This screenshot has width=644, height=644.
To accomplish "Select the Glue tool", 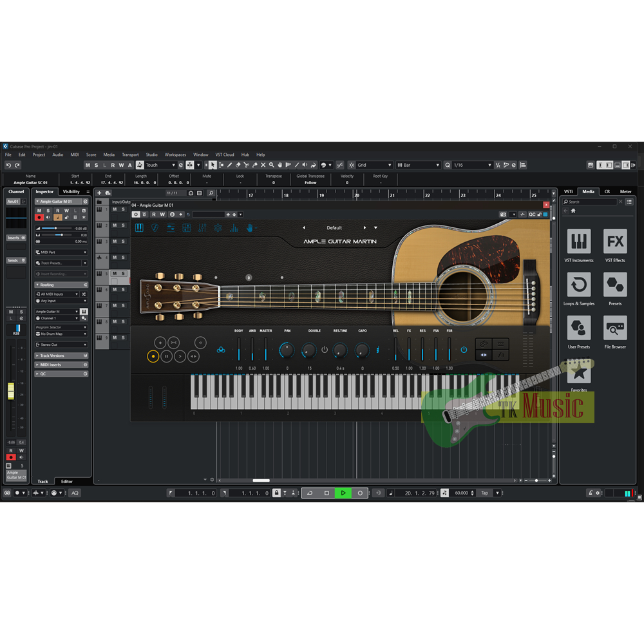I will coord(254,165).
